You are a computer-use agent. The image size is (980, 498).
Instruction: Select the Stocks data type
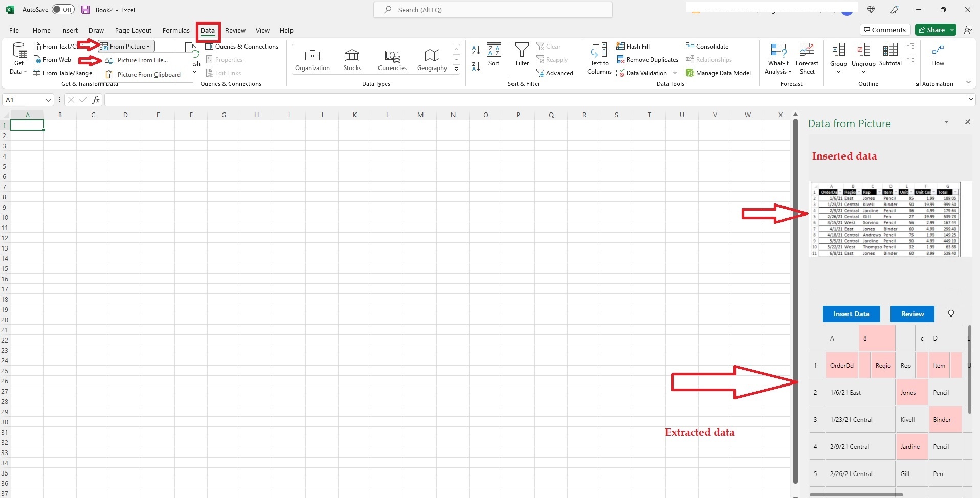click(x=352, y=58)
